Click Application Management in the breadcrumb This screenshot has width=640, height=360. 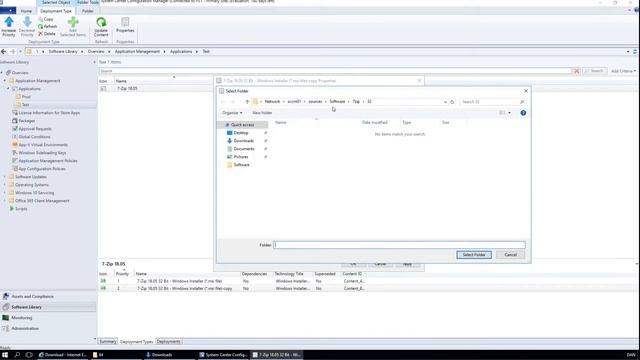[137, 51]
